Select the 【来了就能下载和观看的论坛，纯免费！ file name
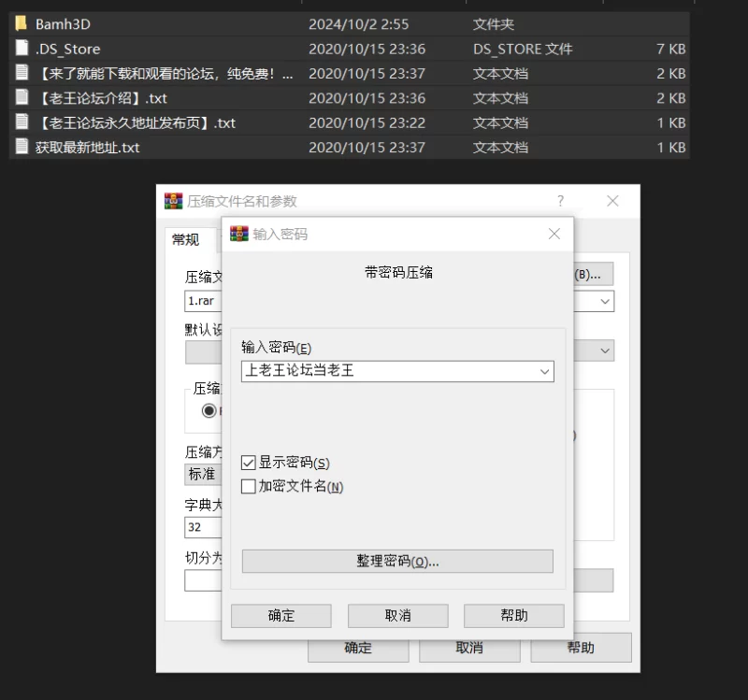Screen dimensions: 748x700 165,74
